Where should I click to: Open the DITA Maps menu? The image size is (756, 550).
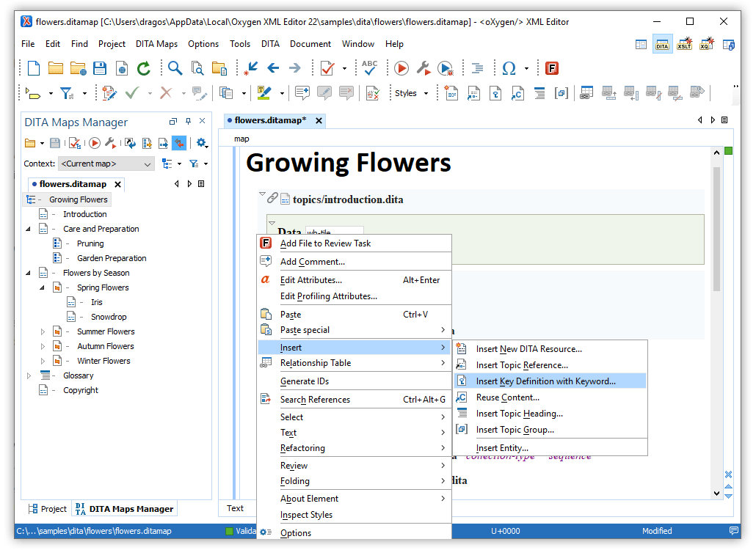tap(156, 44)
